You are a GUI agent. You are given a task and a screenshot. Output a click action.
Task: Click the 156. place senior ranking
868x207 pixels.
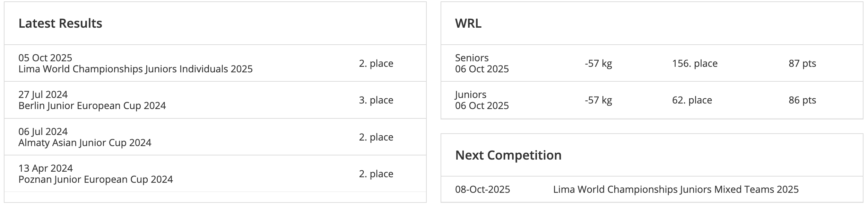(x=695, y=63)
